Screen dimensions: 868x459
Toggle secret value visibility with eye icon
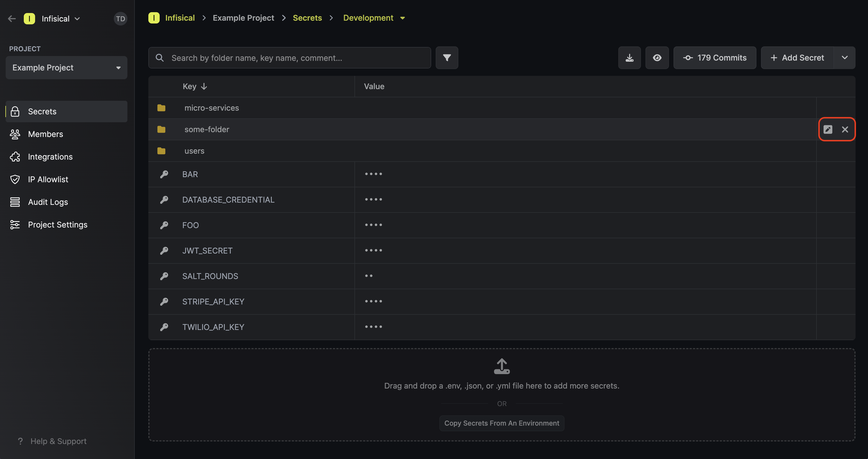(x=657, y=57)
